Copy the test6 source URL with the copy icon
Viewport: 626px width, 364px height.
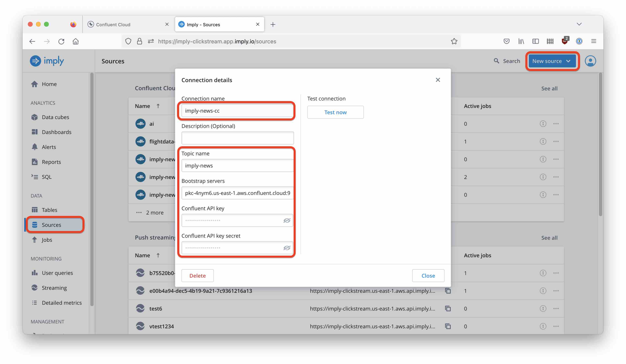click(448, 309)
